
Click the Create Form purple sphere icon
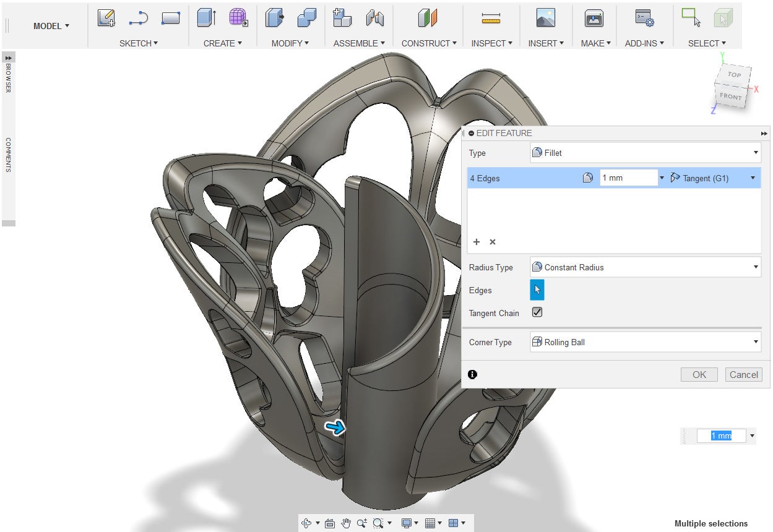[238, 19]
